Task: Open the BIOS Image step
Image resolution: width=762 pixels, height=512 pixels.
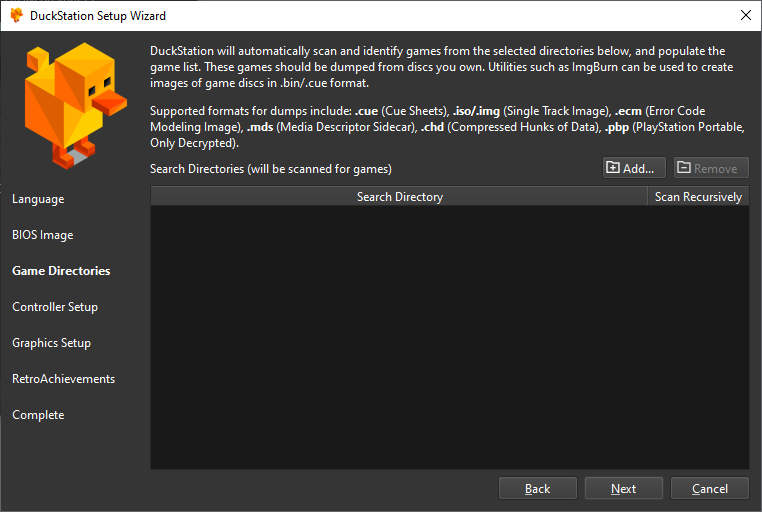Action: tap(43, 235)
